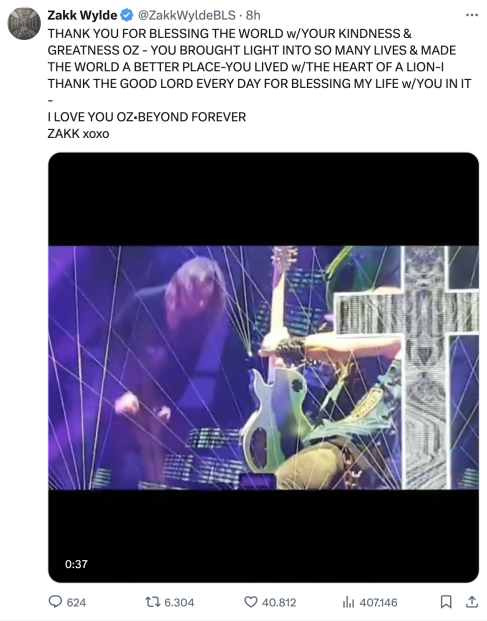Click the 407.146 views count
The width and height of the screenshot is (487, 621).
(378, 602)
